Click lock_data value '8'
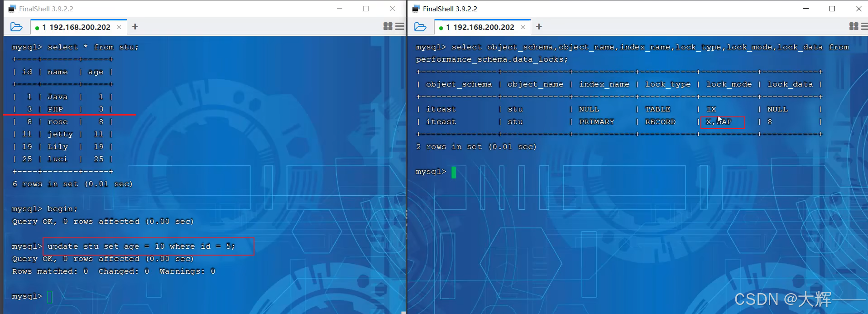The image size is (868, 314). (x=770, y=122)
